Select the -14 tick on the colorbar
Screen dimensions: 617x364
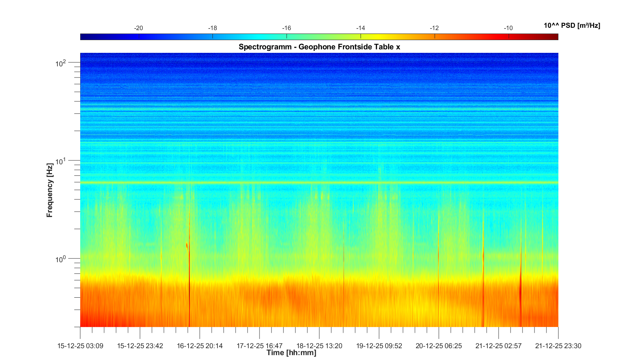click(x=361, y=36)
